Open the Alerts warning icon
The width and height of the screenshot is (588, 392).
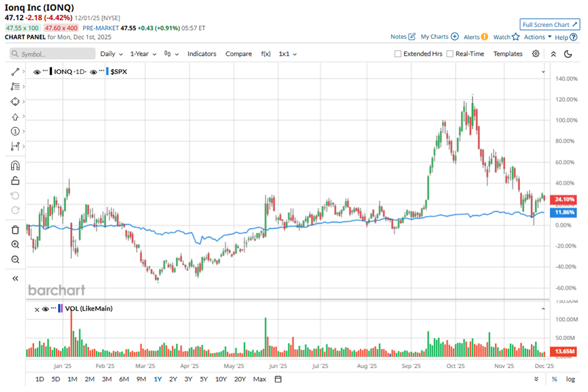click(485, 37)
